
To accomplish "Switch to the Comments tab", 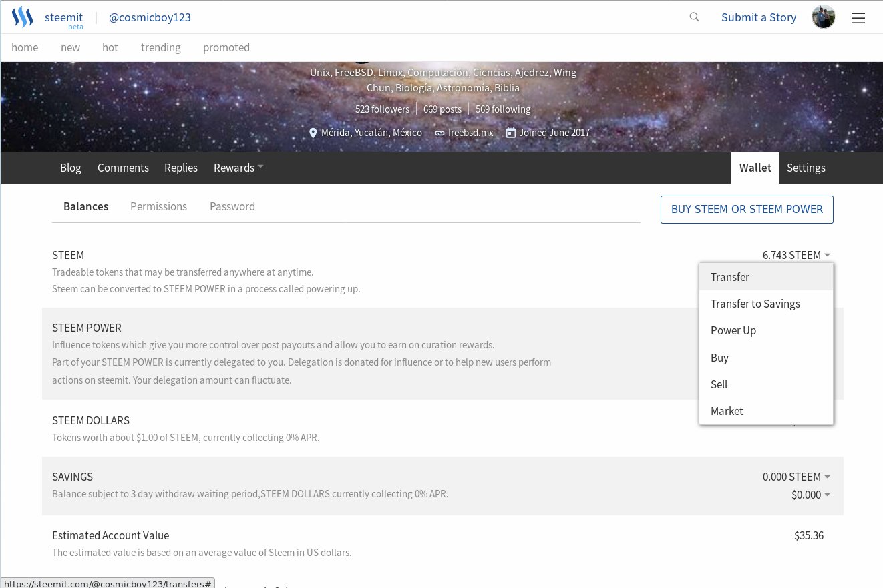I will (123, 168).
